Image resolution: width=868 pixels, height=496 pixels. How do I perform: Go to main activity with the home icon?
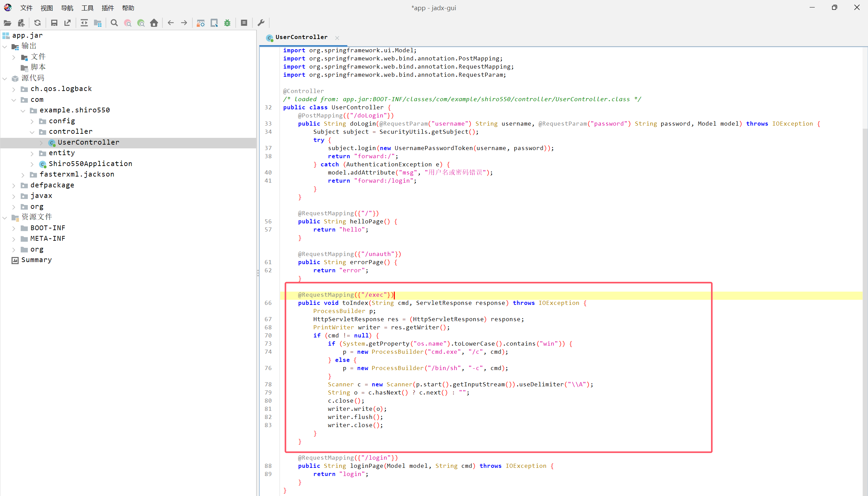click(154, 23)
